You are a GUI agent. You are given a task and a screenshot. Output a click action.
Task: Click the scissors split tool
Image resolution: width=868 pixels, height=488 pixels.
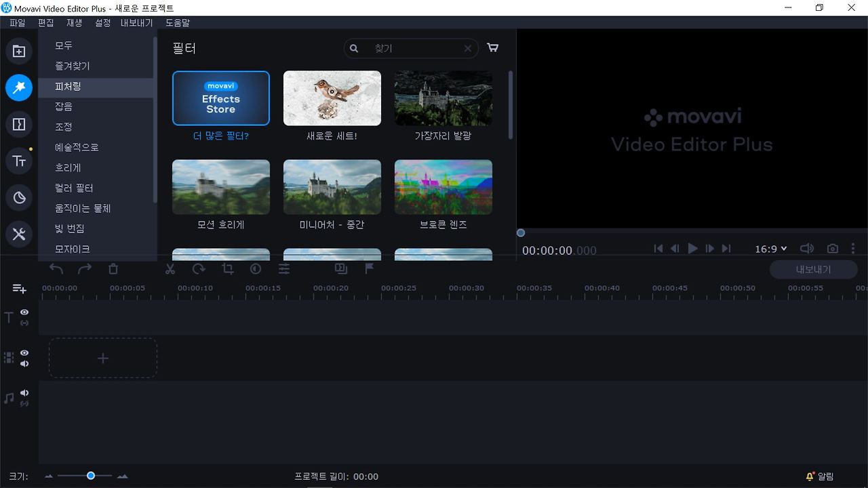pyautogui.click(x=170, y=269)
